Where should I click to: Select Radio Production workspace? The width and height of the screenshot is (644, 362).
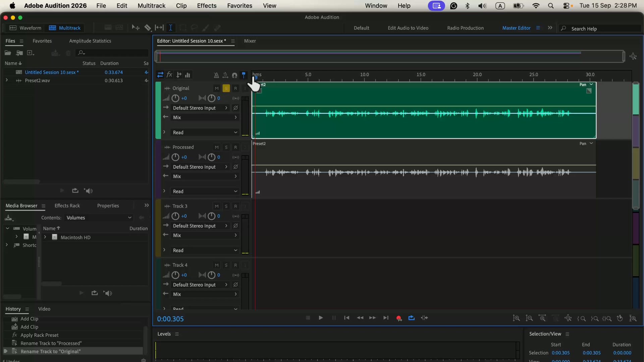pos(465,28)
